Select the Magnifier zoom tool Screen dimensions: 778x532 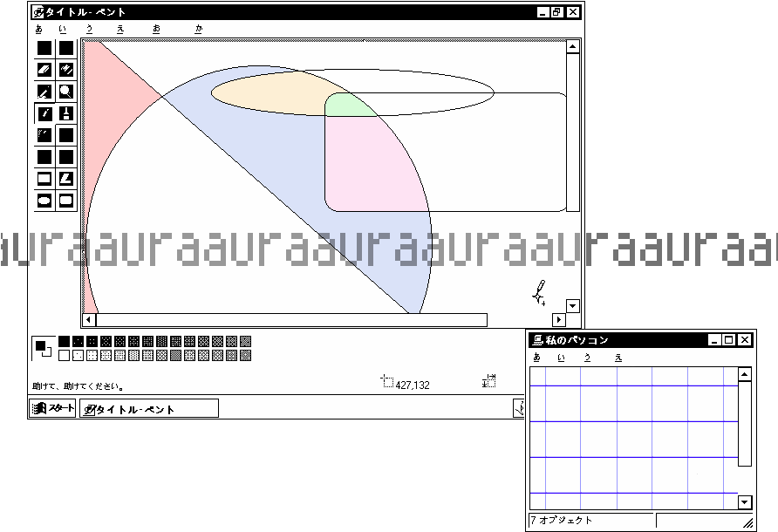pos(66,92)
